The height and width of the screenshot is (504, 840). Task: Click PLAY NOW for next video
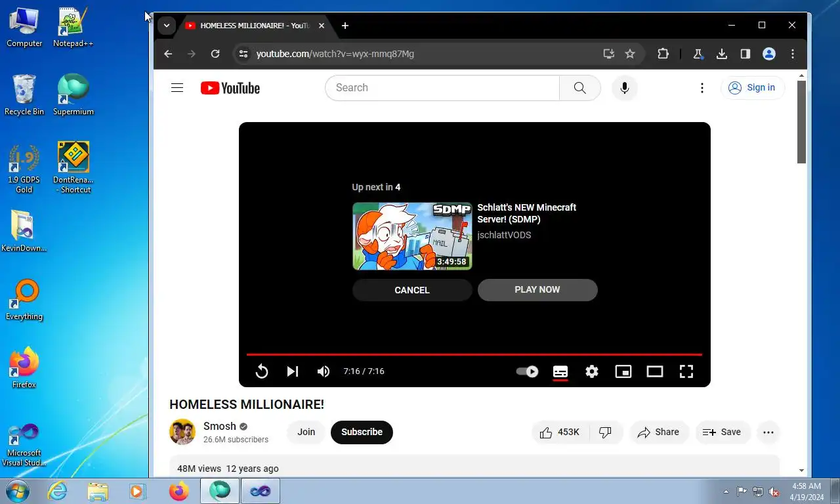click(x=537, y=289)
